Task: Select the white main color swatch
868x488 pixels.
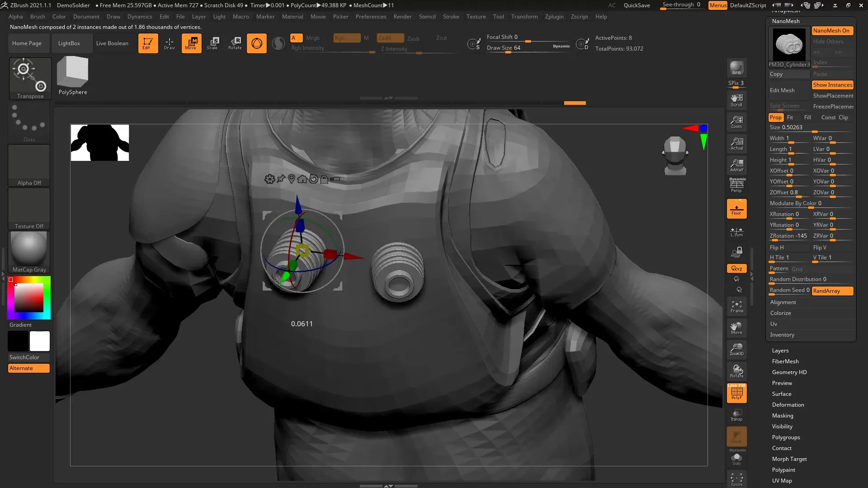Action: 40,341
